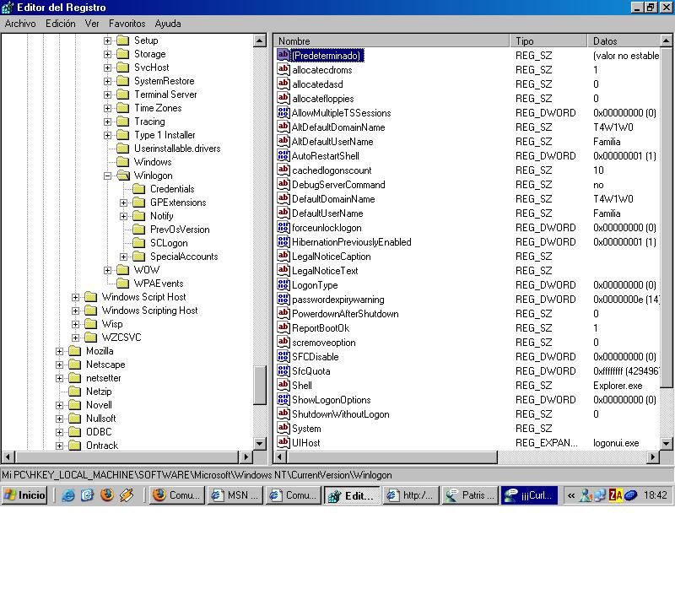Click the Tipo column header
Screen dimensions: 675x616
[x=548, y=41]
